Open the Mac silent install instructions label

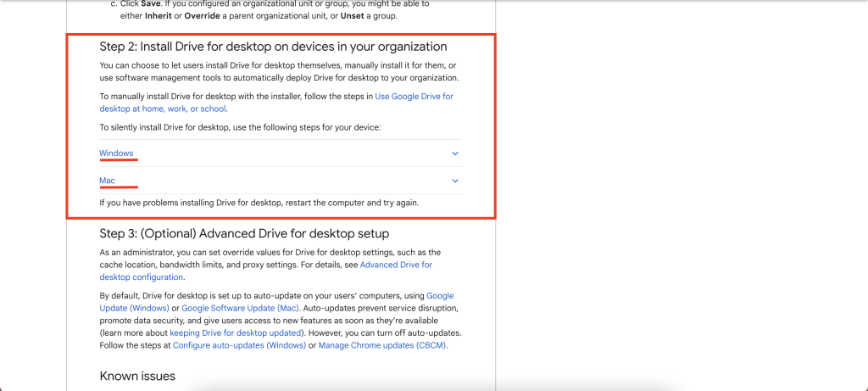(107, 181)
